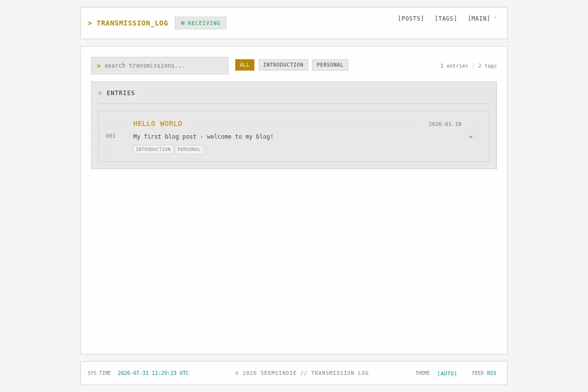Screen dimensions: 588x392
Task: Click the INTRODUCTION tag on the post
Action: 153,149
